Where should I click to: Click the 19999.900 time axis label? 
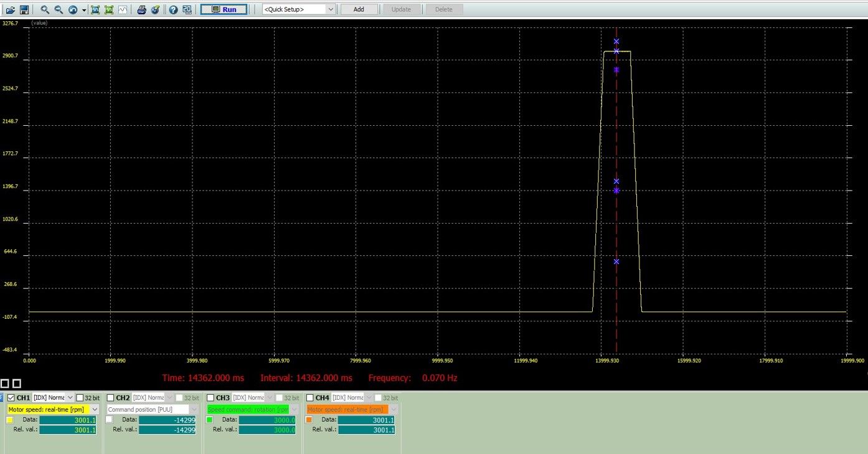pyautogui.click(x=852, y=360)
